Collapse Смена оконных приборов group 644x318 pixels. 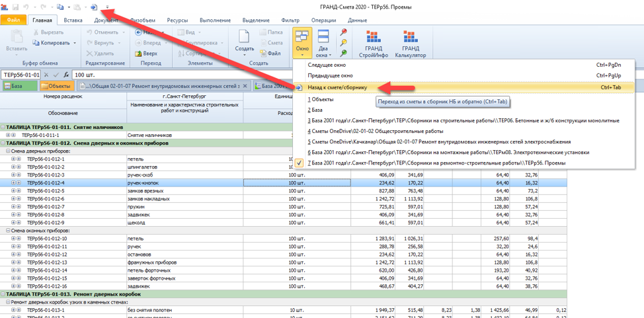click(8, 231)
